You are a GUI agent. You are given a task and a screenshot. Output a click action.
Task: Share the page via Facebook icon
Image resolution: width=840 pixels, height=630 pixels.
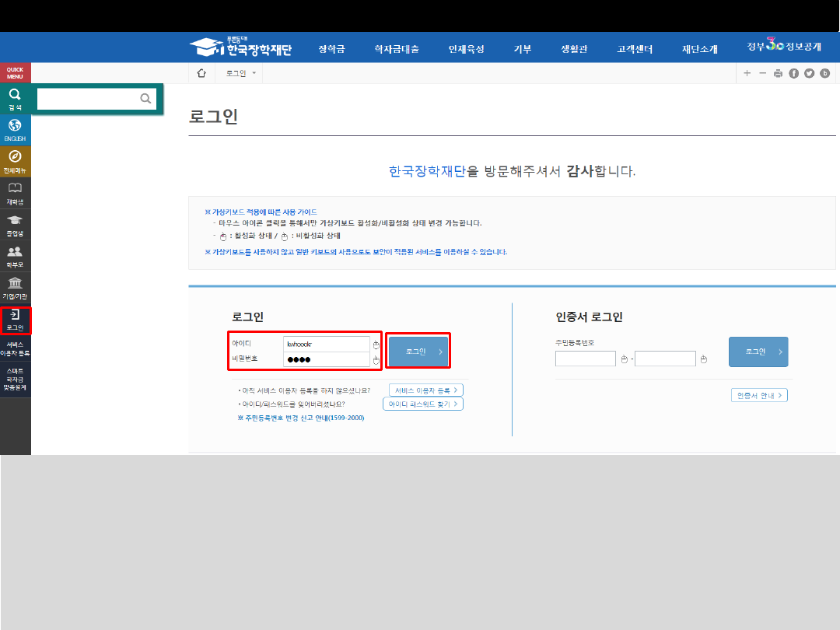793,73
